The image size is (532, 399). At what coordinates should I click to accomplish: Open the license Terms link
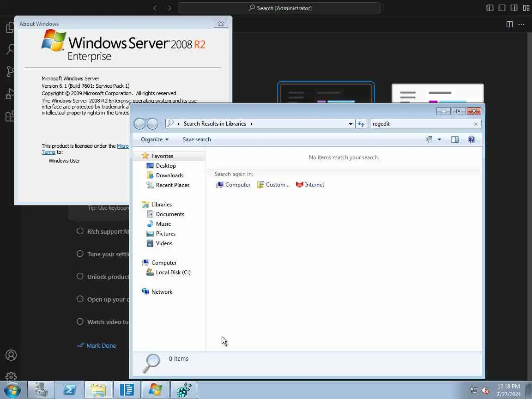[x=48, y=152]
